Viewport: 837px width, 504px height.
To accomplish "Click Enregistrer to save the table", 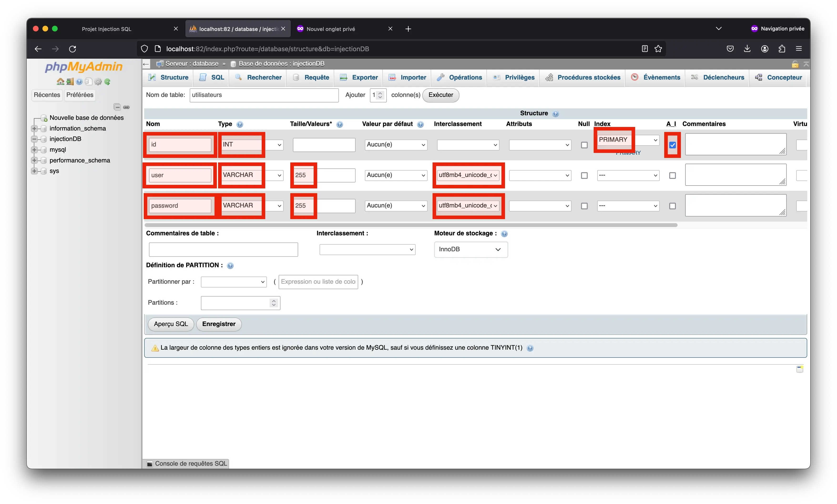I will tap(219, 324).
